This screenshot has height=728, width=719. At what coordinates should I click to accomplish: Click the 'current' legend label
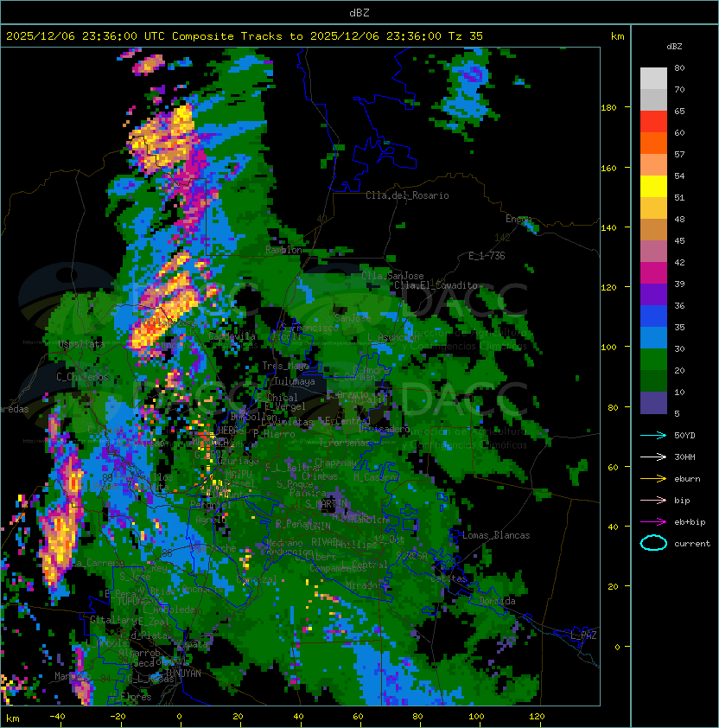click(692, 544)
